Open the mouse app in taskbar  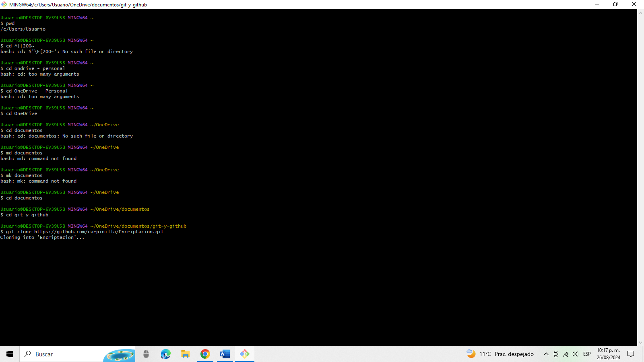point(146,354)
